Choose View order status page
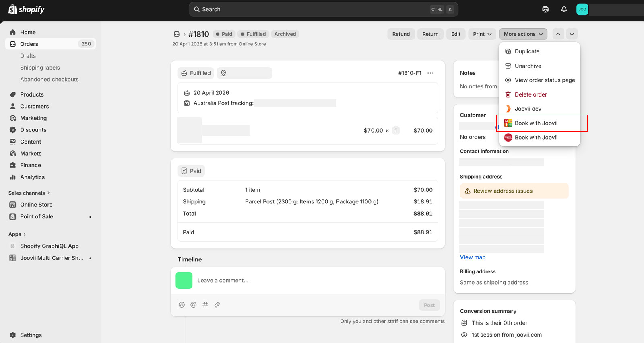The image size is (644, 343). 539,80
